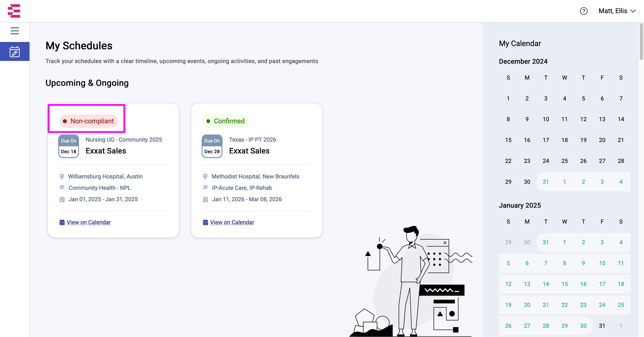Click calendar icon beside Jan 01, 2025 dates

62,199
